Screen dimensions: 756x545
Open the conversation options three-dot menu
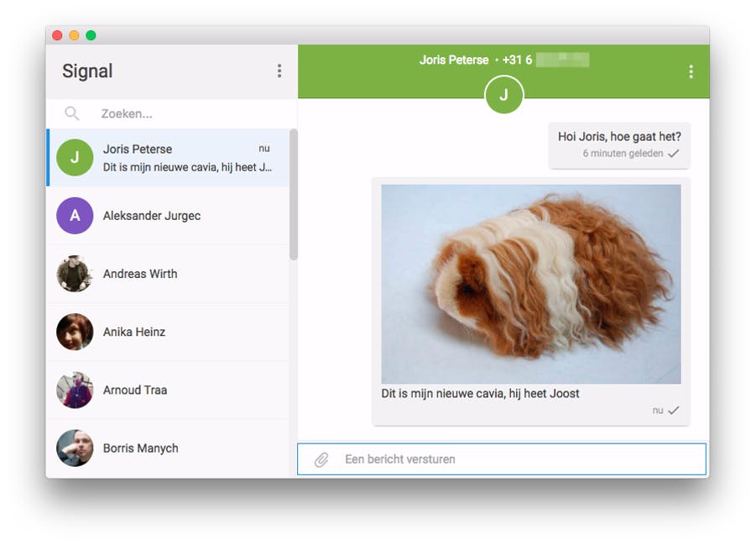[691, 71]
